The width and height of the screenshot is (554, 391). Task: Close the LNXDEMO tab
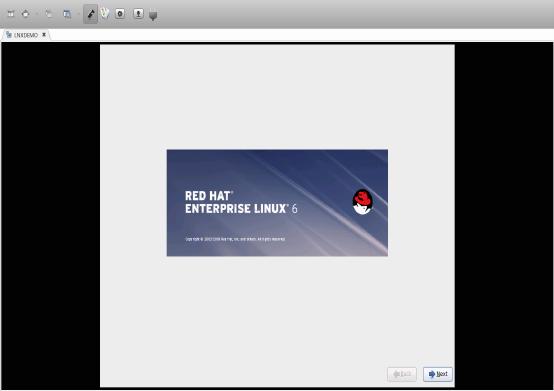[x=44, y=35]
